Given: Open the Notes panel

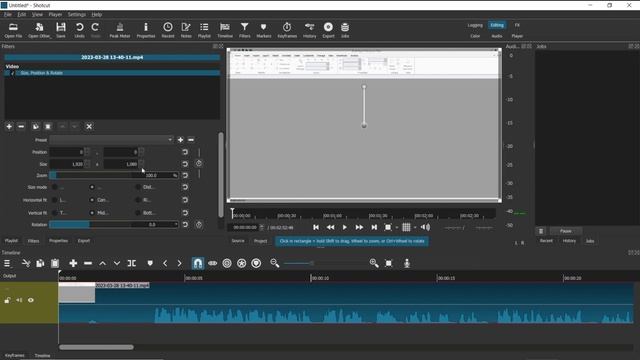Looking at the screenshot, I should 186,30.
